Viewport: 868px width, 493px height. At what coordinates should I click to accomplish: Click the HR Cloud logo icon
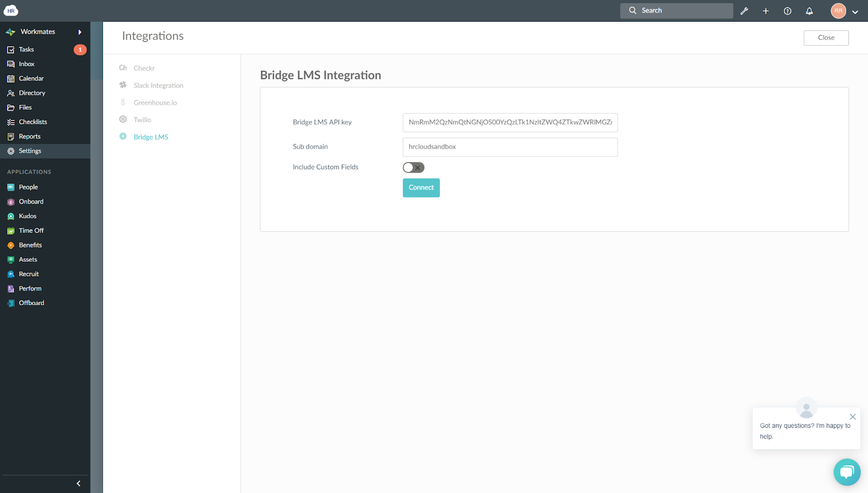[x=11, y=10]
